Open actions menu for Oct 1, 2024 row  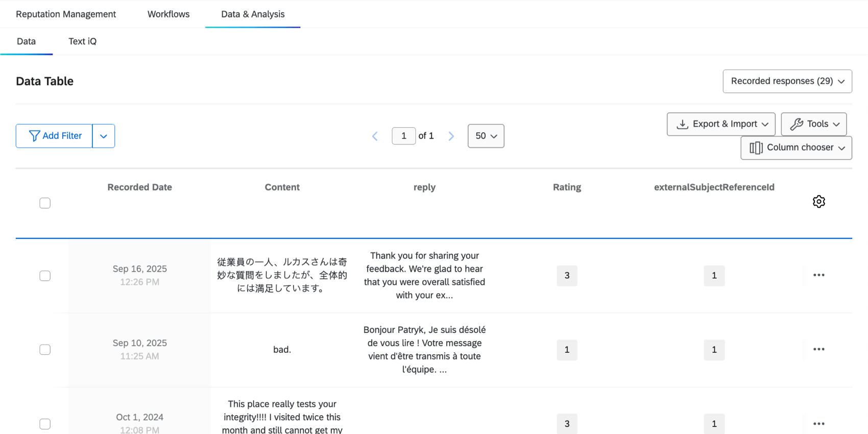point(818,423)
